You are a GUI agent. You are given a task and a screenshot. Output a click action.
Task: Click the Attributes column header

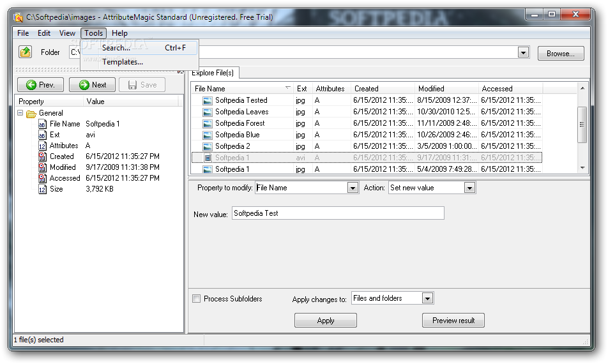click(331, 89)
